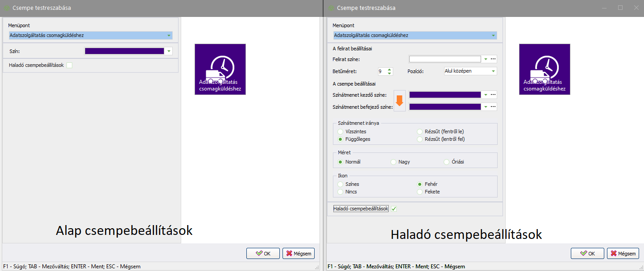The width and height of the screenshot is (644, 271).
Task: Click Mégsem in the left dialog
Action: click(299, 254)
